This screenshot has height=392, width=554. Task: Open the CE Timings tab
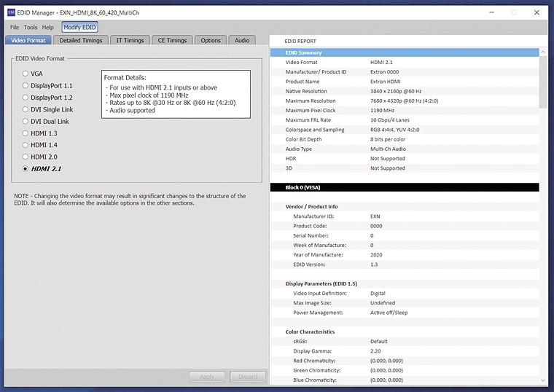pyautogui.click(x=173, y=41)
